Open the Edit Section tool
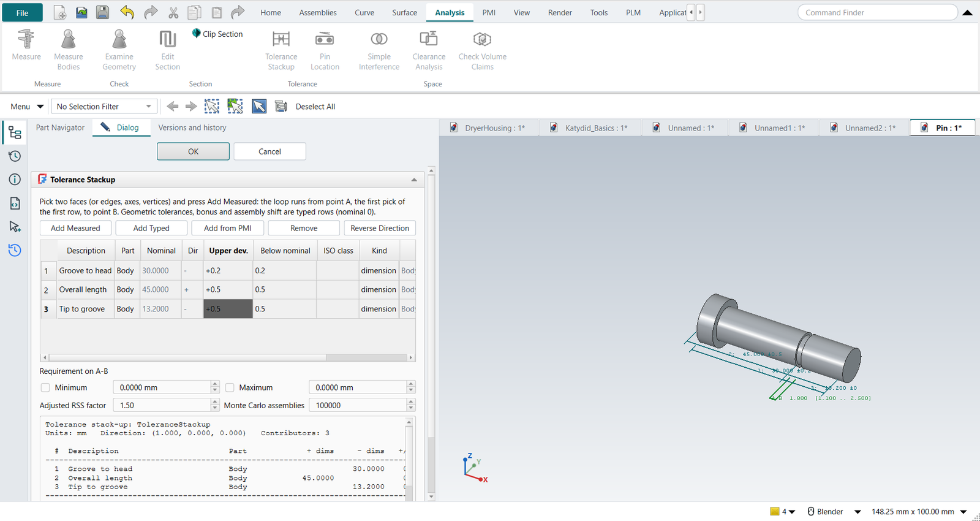Screen dimensions: 980x521 tap(168, 50)
